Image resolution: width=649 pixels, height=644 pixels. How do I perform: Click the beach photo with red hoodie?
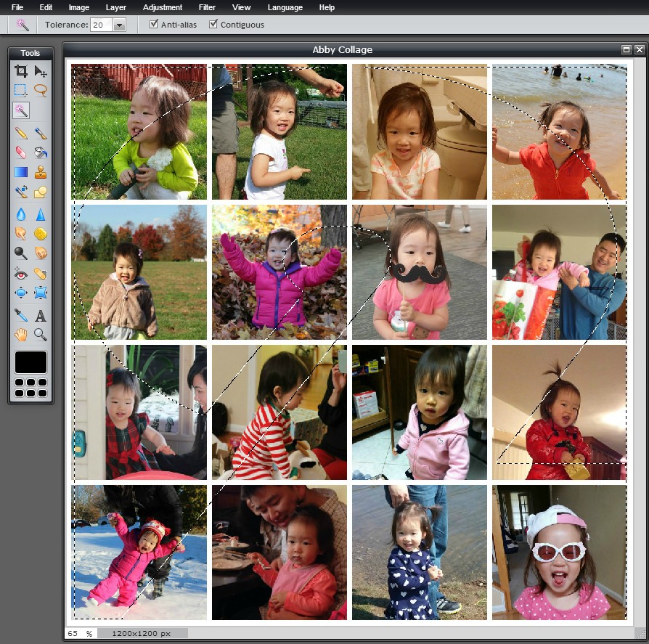tap(559, 131)
